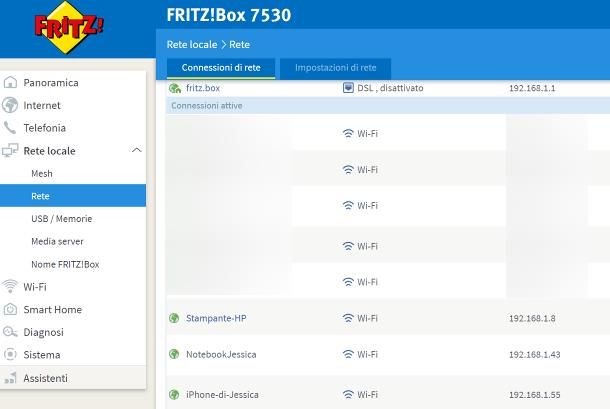Click IP address 192.168.1.55
This screenshot has width=610, height=409.
(x=535, y=395)
